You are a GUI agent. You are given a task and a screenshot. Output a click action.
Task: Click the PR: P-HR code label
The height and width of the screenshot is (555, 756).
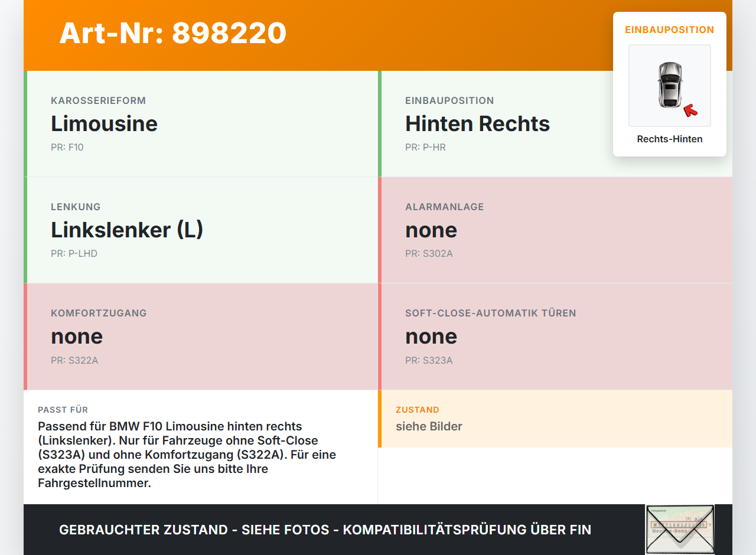point(425,147)
